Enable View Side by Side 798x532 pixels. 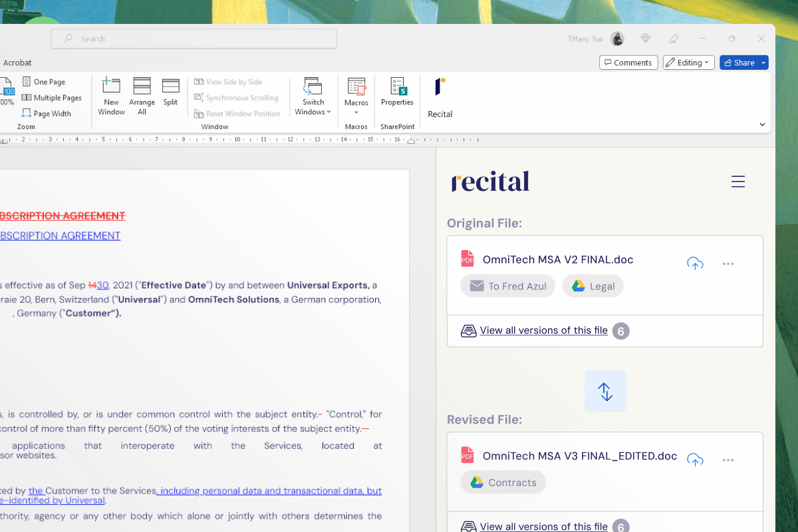pyautogui.click(x=228, y=82)
